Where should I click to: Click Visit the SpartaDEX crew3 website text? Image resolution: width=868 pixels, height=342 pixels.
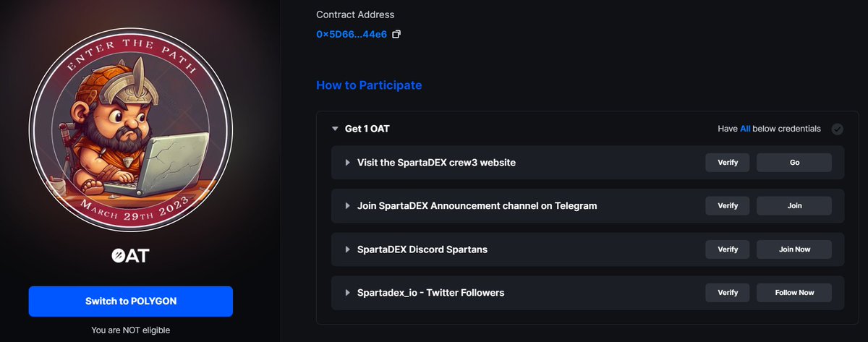pos(436,163)
